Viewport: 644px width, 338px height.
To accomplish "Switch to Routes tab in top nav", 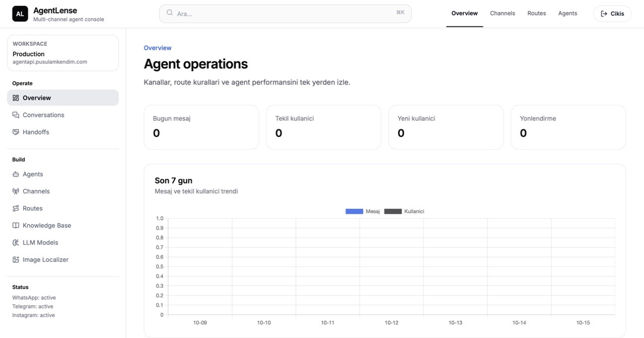I will click(x=537, y=13).
